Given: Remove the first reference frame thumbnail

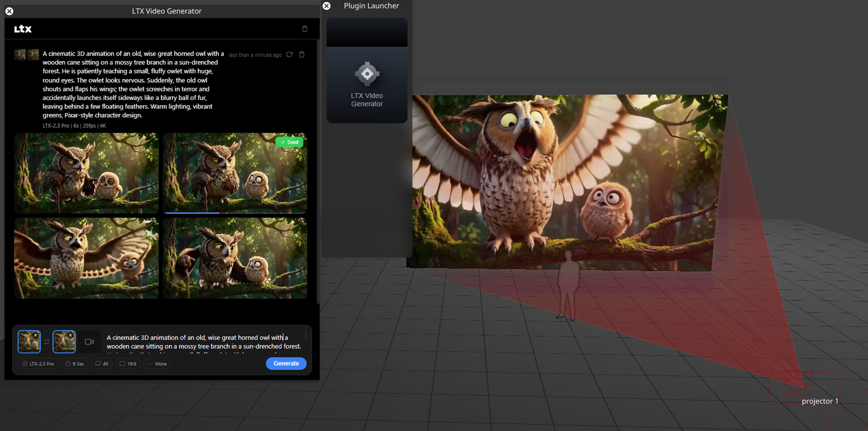Looking at the screenshot, I should pyautogui.click(x=35, y=335).
